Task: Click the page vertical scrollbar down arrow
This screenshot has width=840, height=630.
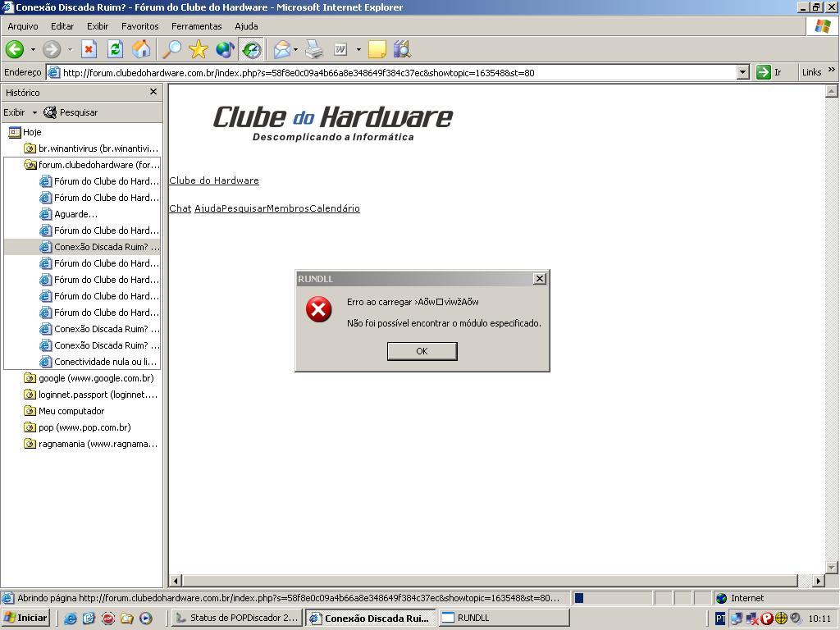Action: pos(832,568)
